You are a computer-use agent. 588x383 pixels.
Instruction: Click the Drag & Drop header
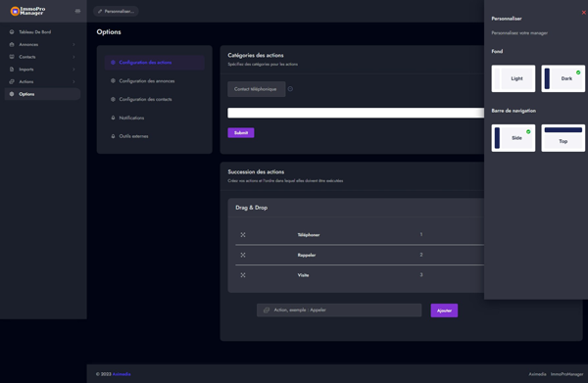(x=251, y=208)
